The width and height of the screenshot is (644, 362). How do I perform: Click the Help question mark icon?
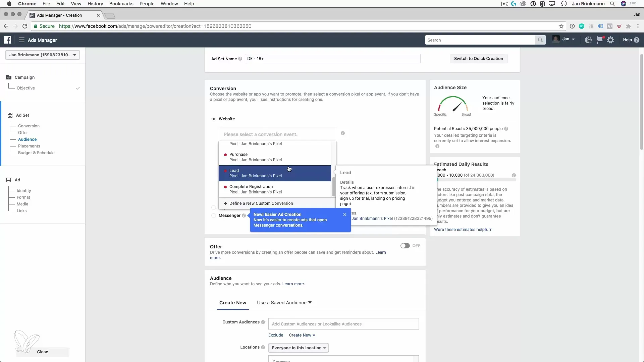[637, 40]
